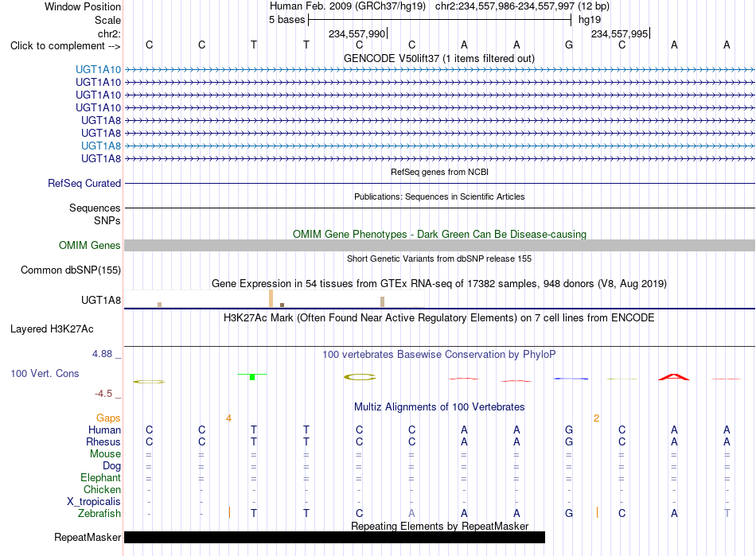Screen dimensions: 756x556
Task: Open the OMIM Genes track label
Action: (x=90, y=245)
